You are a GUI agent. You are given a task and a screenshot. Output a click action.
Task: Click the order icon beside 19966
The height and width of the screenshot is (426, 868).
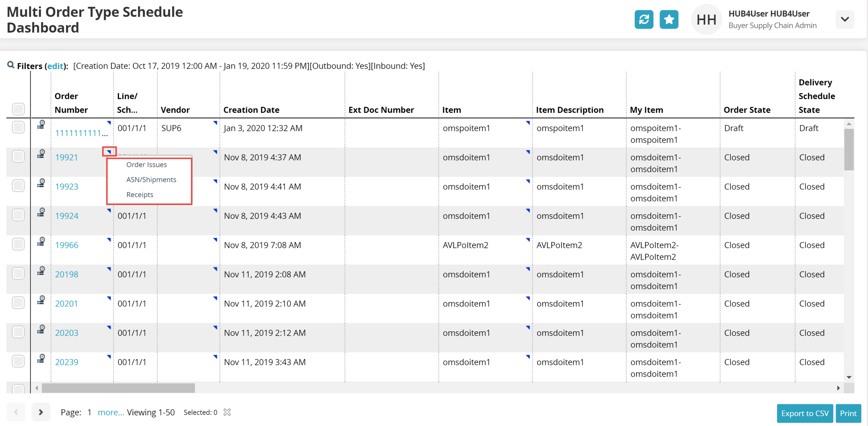[x=41, y=241]
